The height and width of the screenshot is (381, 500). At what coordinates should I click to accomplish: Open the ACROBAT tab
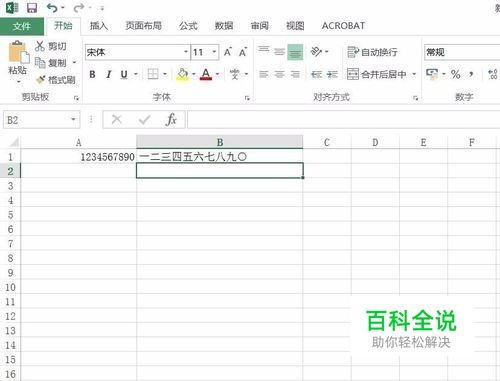point(343,26)
